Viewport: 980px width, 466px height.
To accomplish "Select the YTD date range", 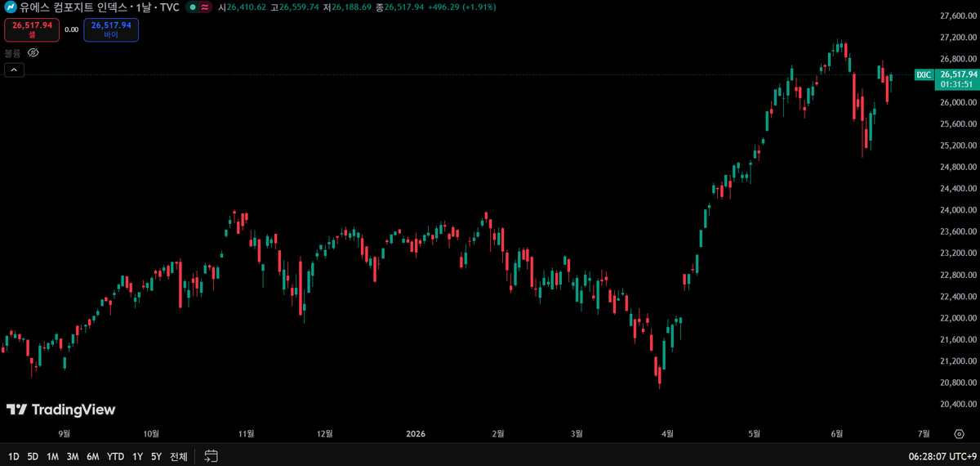I will (x=116, y=456).
